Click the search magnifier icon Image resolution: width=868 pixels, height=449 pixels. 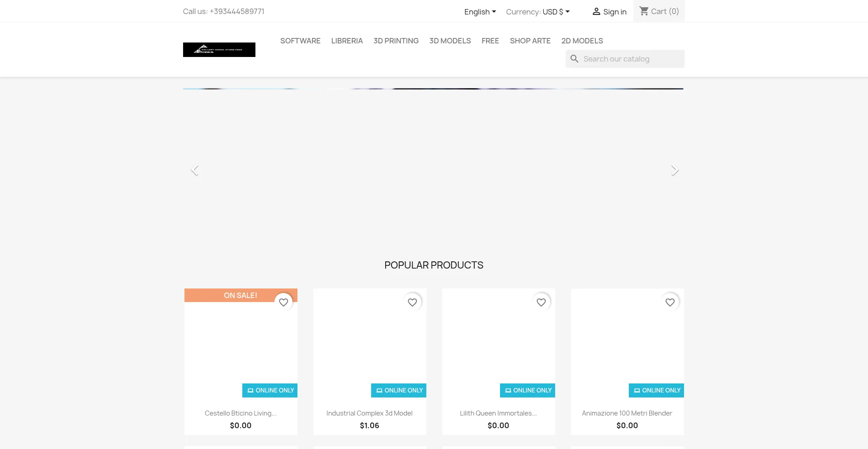[x=575, y=59]
